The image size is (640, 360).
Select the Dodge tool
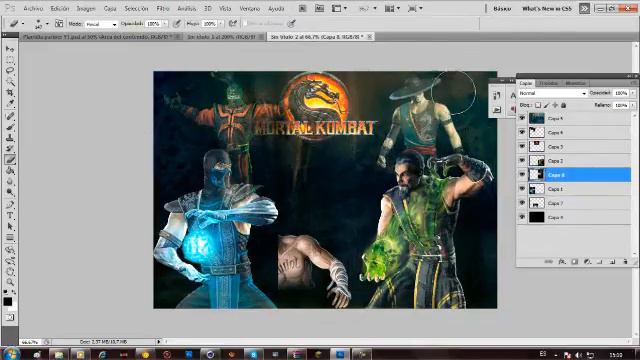coord(10,192)
